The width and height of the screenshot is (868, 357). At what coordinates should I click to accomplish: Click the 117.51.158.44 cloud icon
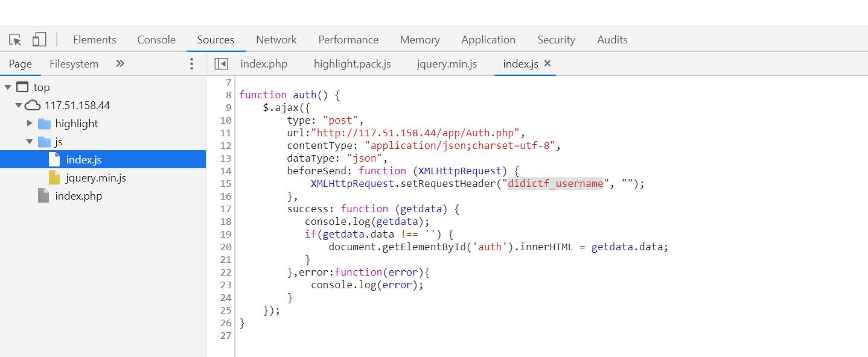coord(33,106)
